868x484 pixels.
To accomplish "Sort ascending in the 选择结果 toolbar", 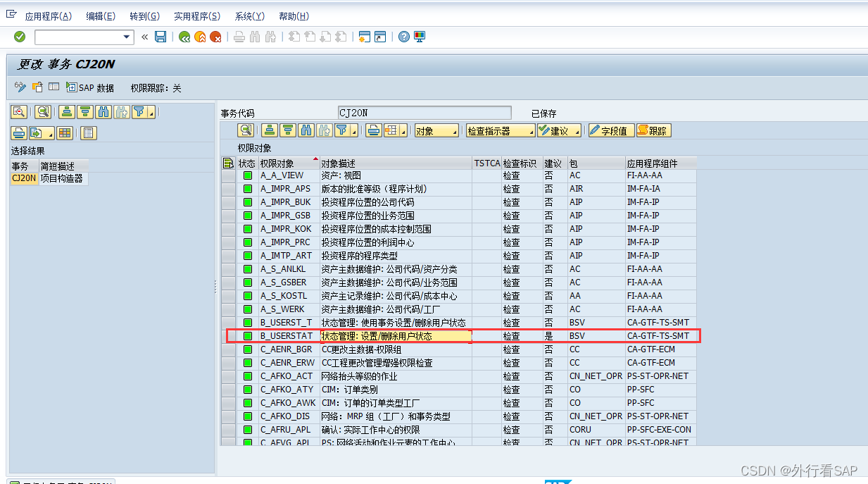I will [67, 111].
